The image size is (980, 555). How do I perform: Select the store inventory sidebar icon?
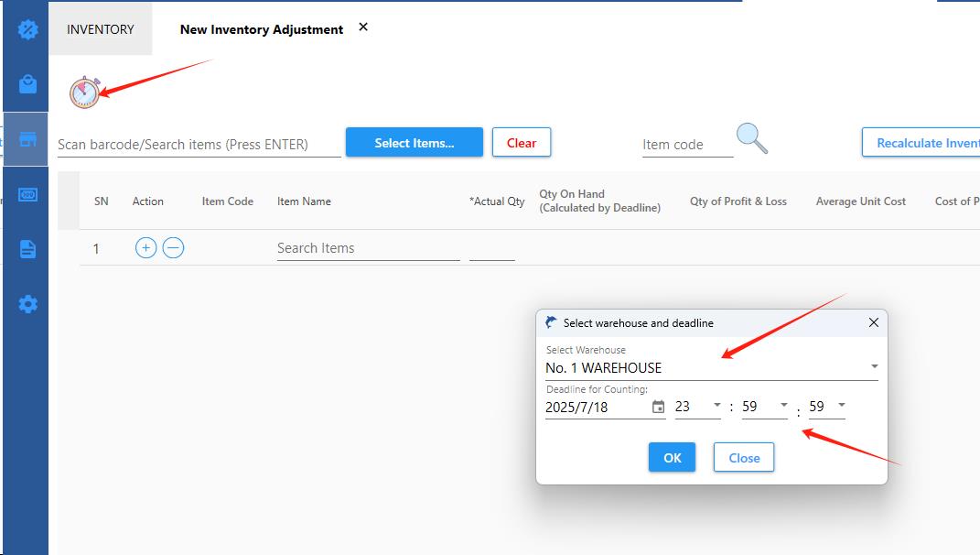27,139
